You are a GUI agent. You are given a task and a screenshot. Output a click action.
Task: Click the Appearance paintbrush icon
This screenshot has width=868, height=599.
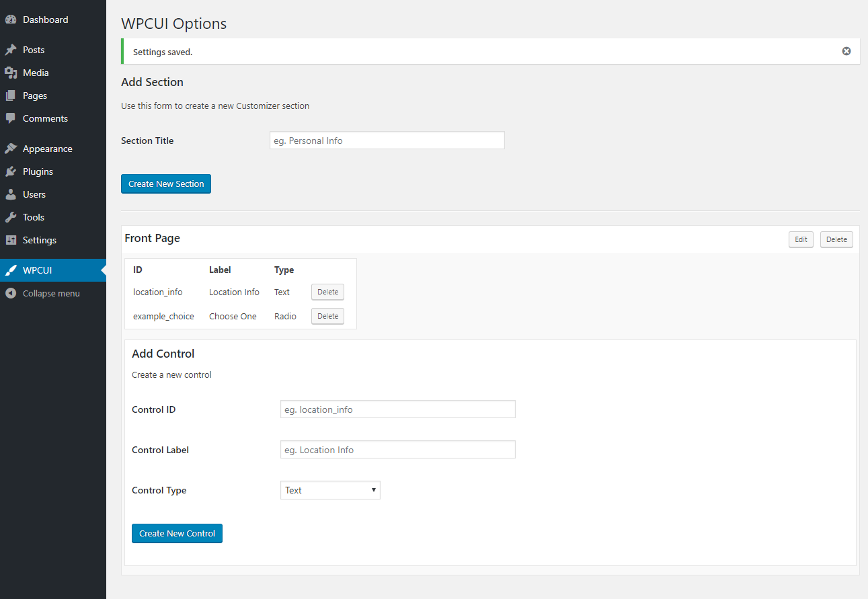(x=11, y=149)
